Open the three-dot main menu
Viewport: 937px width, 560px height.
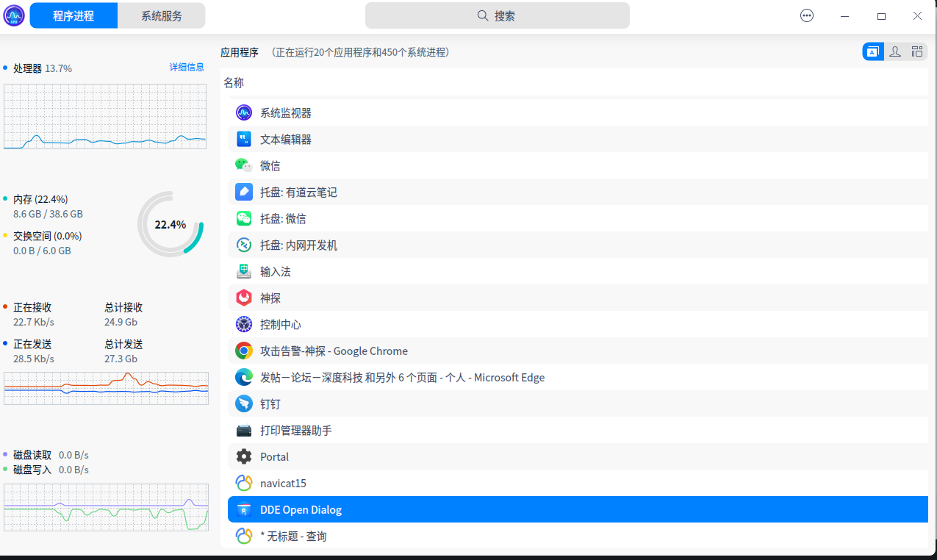click(807, 15)
